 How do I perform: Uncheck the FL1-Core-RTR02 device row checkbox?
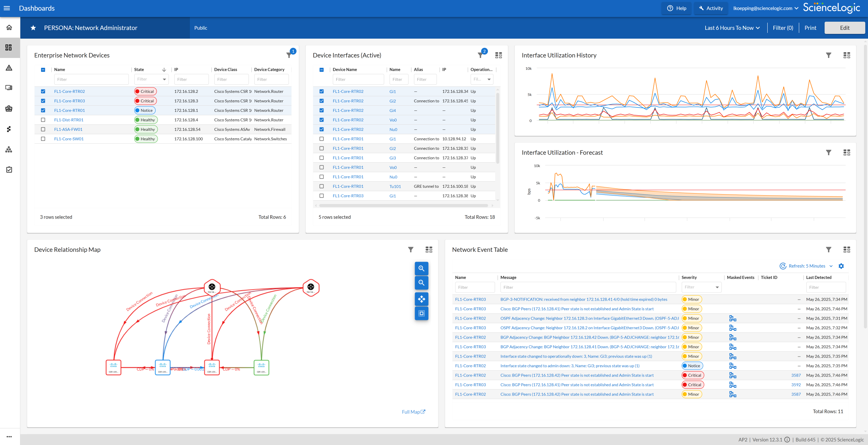click(x=43, y=92)
